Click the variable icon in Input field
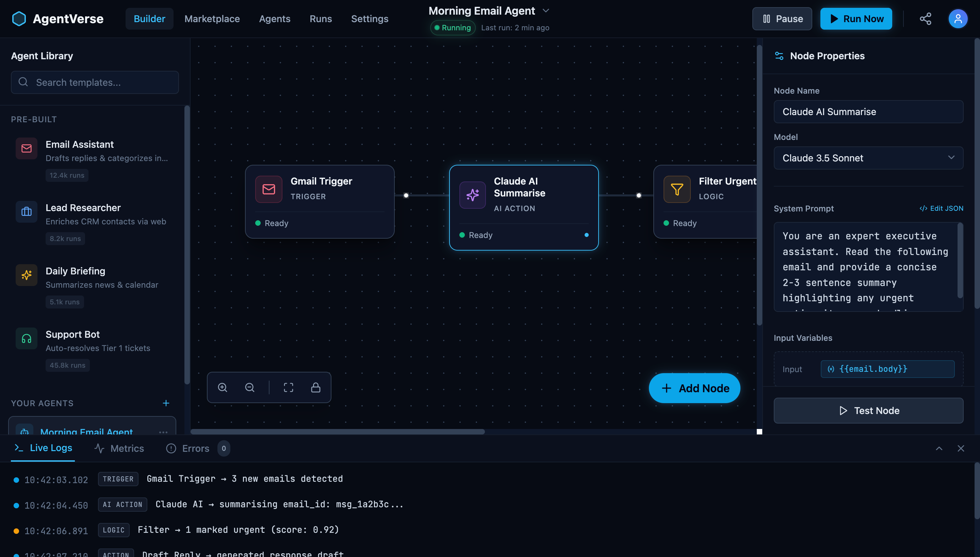 coord(831,369)
